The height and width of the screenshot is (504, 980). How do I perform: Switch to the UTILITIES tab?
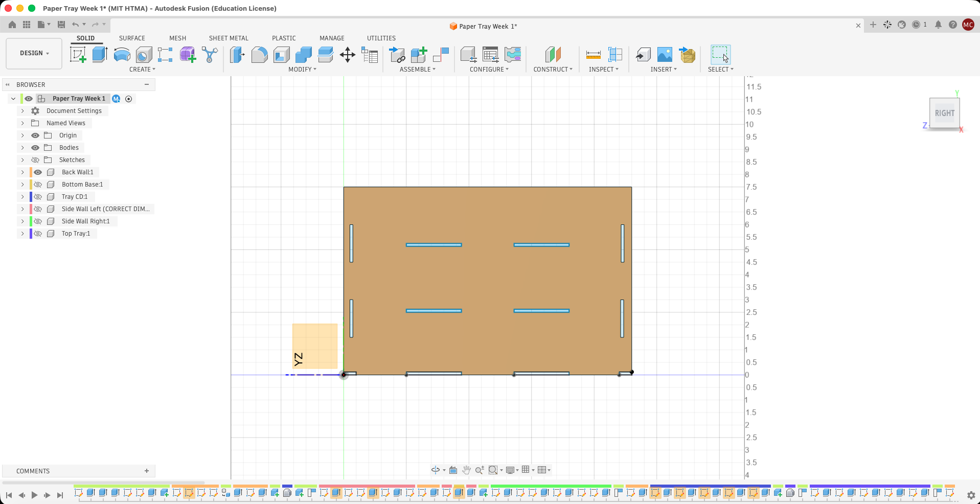[381, 38]
